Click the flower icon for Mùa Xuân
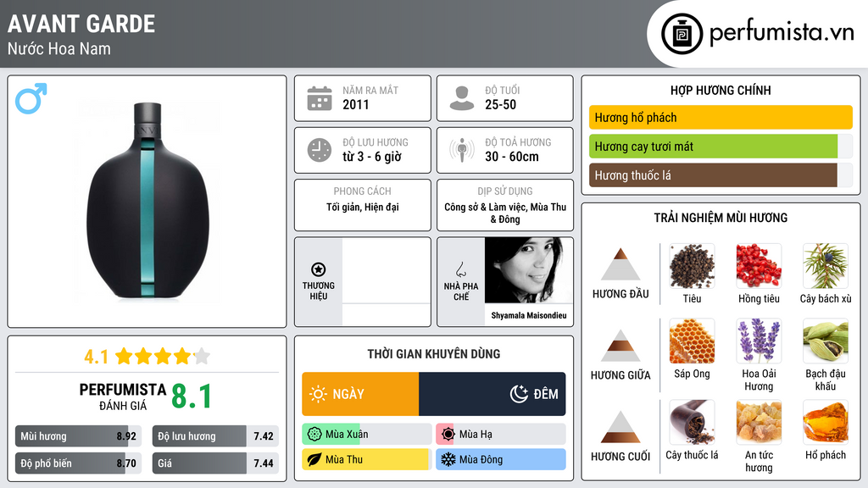Viewport: 868px width, 488px height. click(x=314, y=435)
